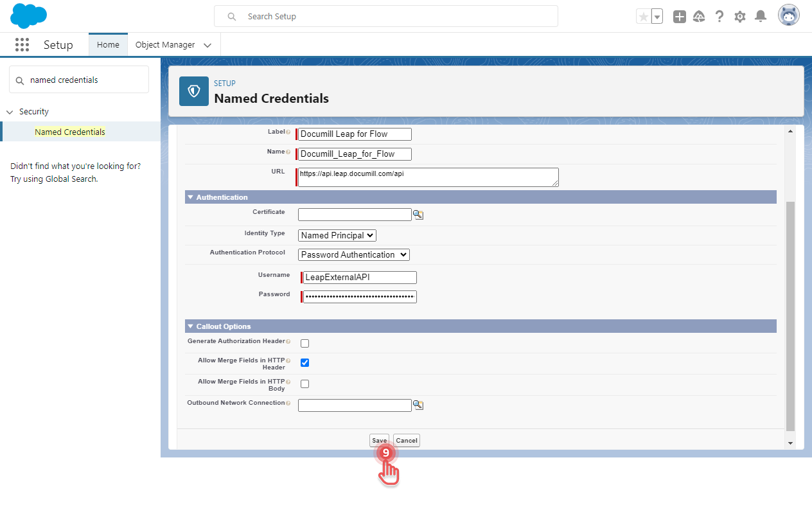Screen dimensions: 812x514
Task: Open the App Launcher grid icon
Action: [22, 45]
